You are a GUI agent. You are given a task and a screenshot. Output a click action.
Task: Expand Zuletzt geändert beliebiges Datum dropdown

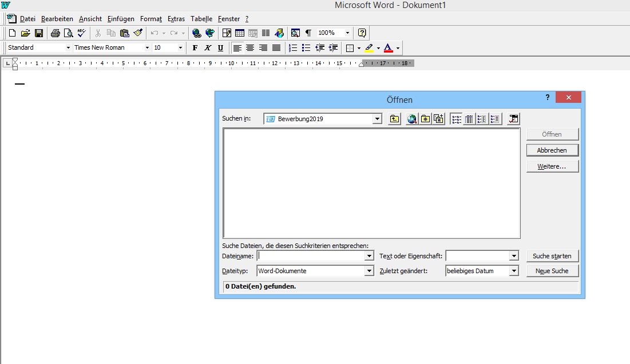point(514,271)
